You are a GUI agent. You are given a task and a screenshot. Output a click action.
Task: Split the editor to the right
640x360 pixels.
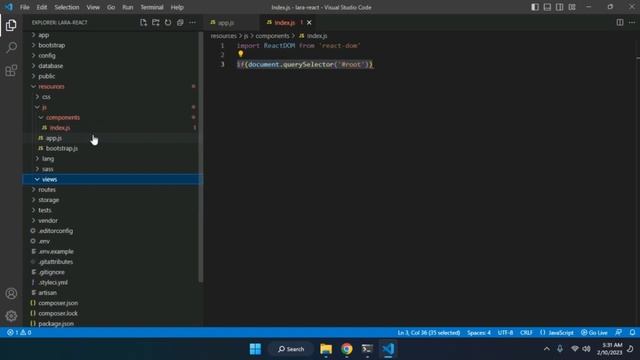point(620,22)
